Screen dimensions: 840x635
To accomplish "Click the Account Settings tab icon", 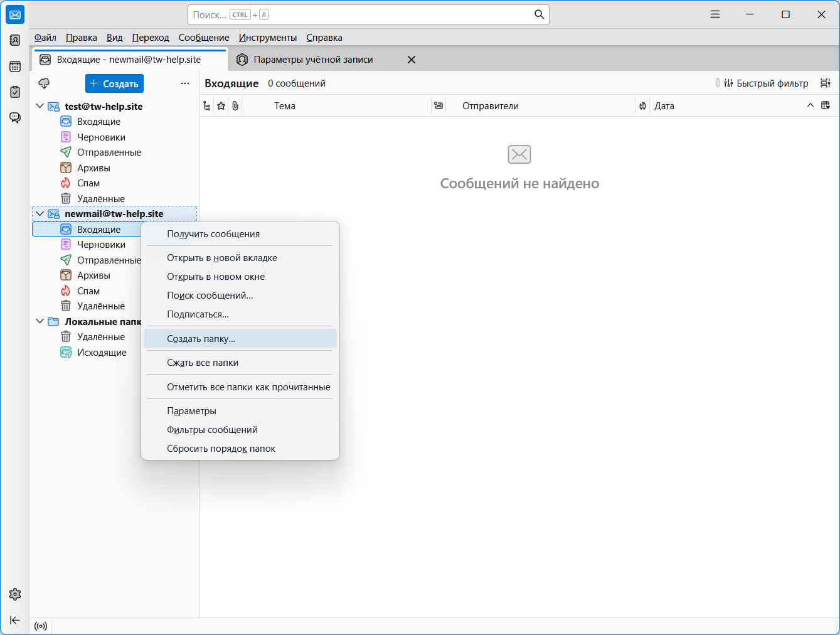I will tap(242, 60).
